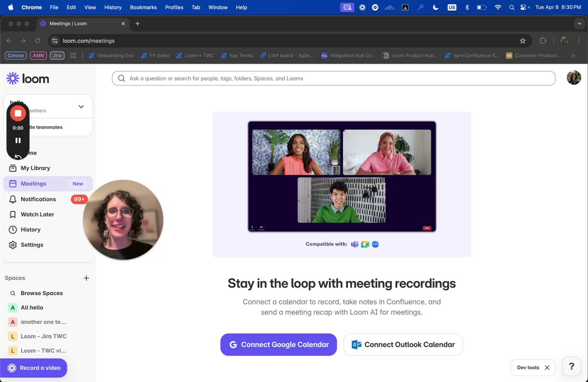
Task: Bookmark this page with the star icon
Action: point(523,41)
